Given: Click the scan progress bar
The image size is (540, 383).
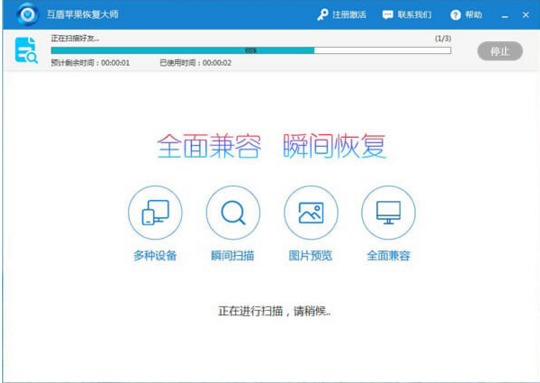Looking at the screenshot, I should point(251,51).
